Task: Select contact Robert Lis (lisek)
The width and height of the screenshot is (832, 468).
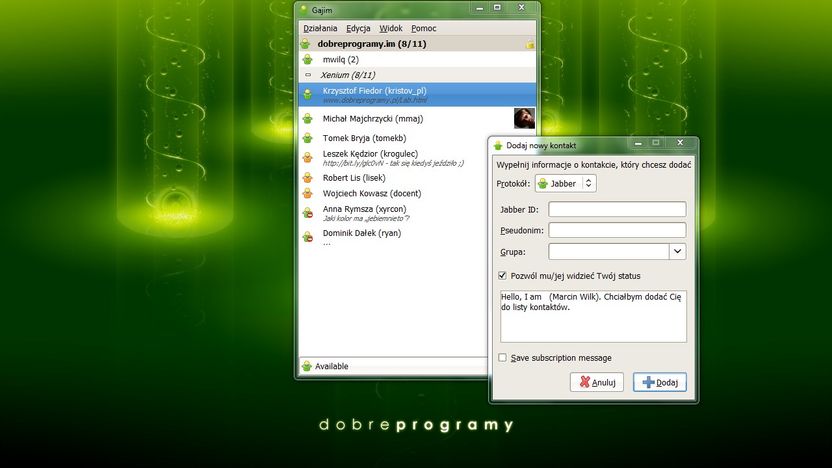Action: tap(393, 178)
